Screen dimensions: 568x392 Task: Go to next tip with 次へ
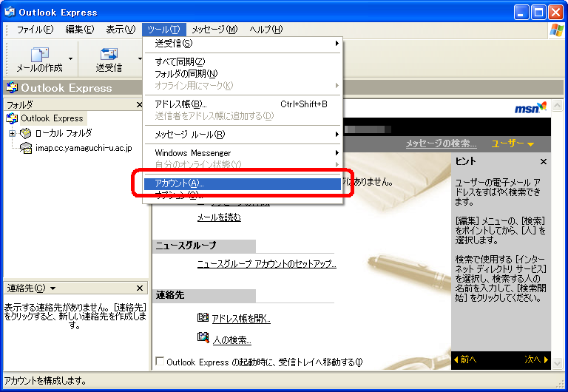pyautogui.click(x=536, y=359)
